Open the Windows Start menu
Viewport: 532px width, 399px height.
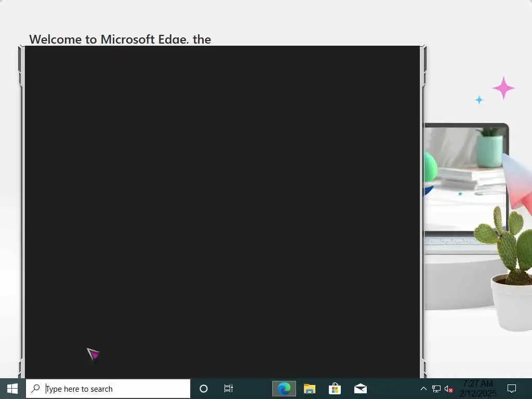point(12,389)
